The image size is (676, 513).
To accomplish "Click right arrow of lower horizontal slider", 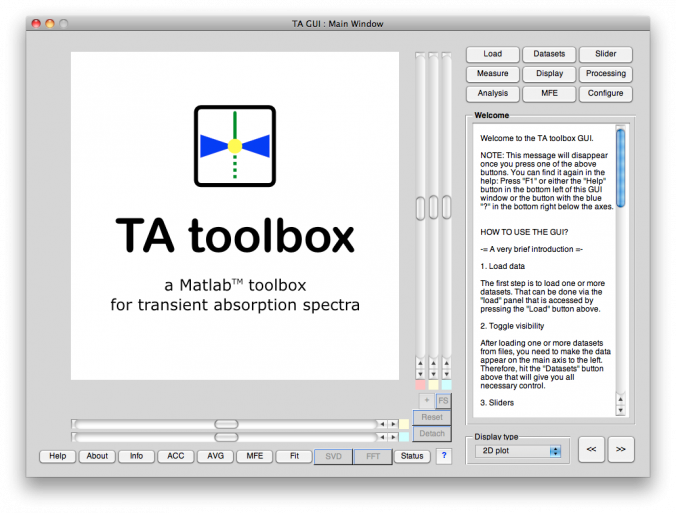I will click(392, 437).
